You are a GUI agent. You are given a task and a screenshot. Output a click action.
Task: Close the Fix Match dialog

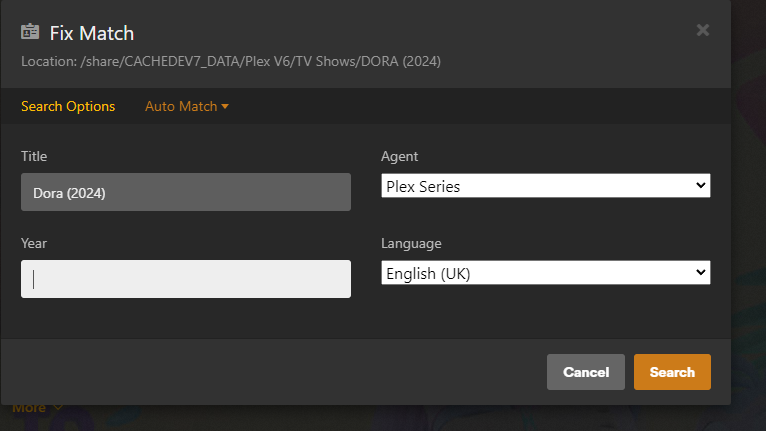coord(702,30)
